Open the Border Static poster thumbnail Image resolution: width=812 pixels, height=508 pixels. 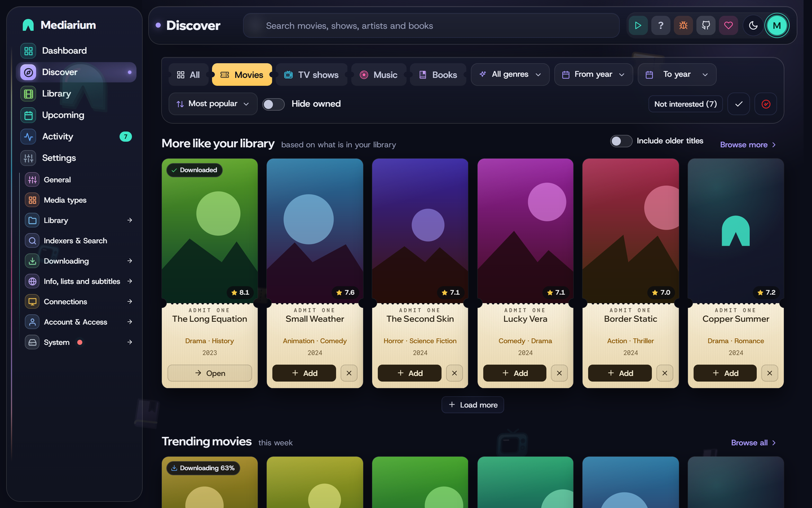click(x=630, y=230)
